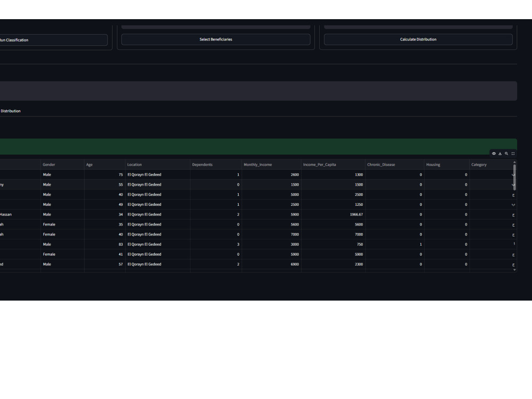Select Income_Per_Capita cell 5600

[x=333, y=225]
